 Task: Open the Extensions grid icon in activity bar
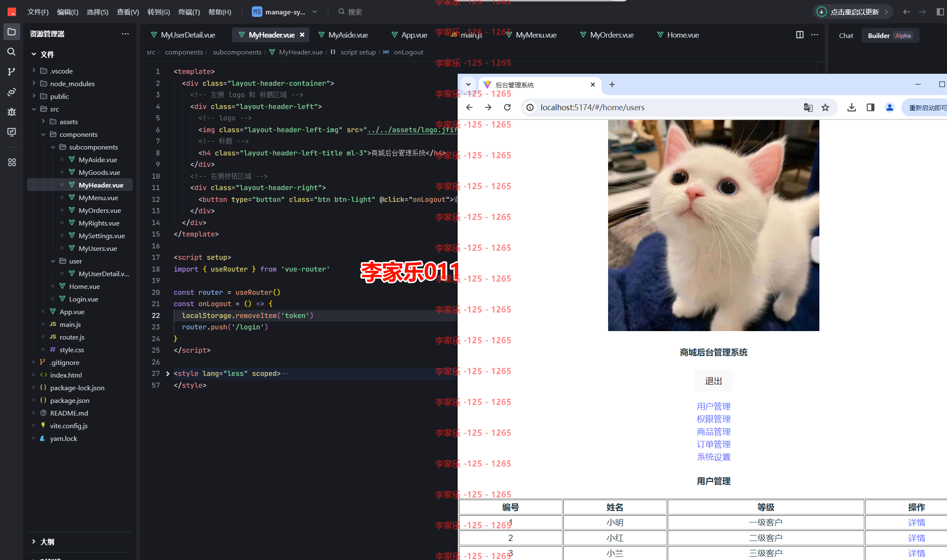click(11, 162)
